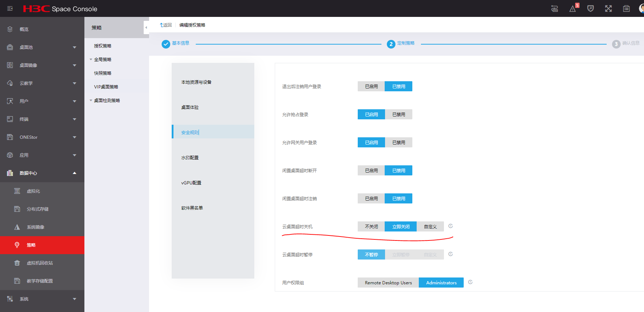Expand the 桌面检测策略 tree node
644x312 pixels.
click(x=91, y=100)
